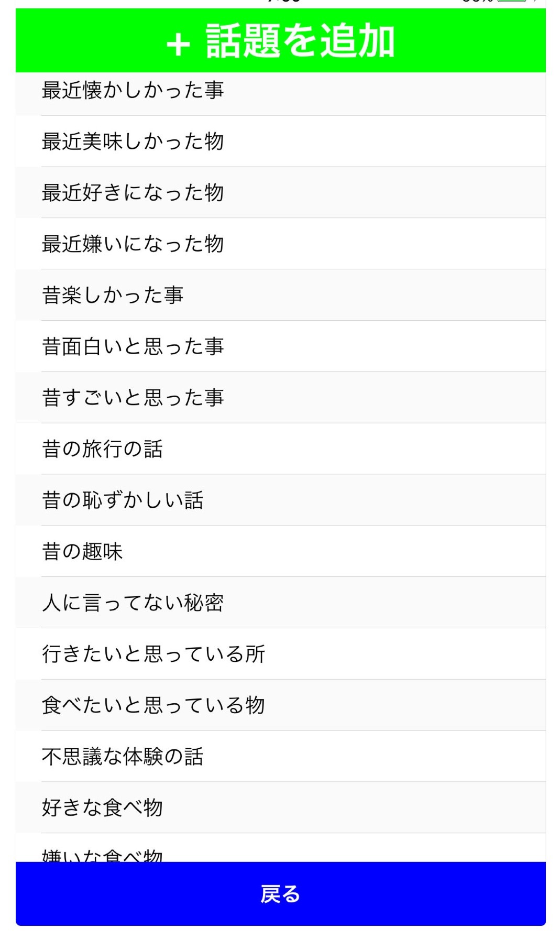Click the plus sign in the green header

(x=178, y=44)
